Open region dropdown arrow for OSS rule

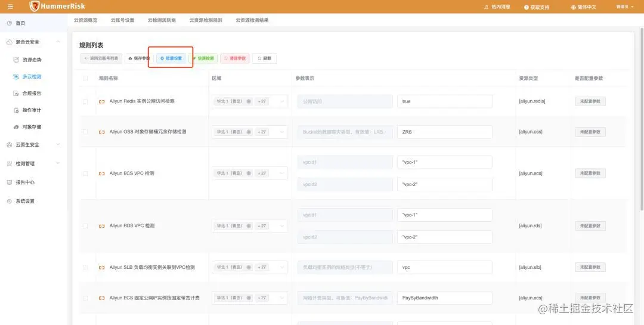[282, 132]
